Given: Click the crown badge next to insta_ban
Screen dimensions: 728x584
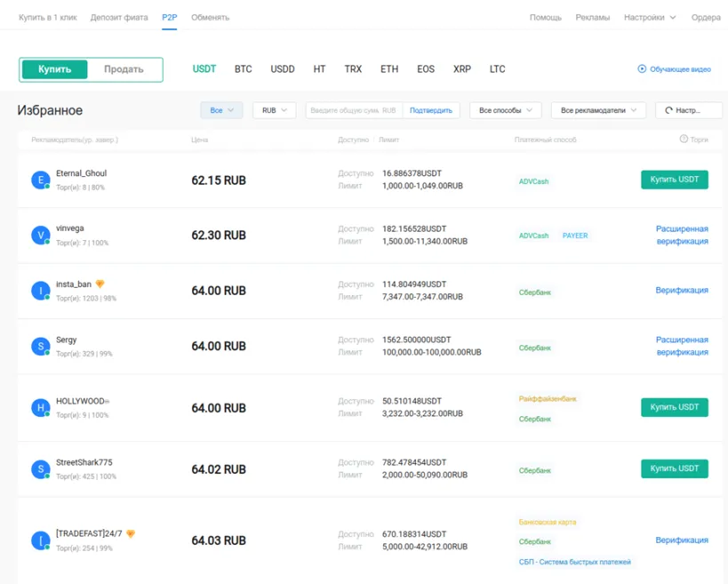Looking at the screenshot, I should (x=100, y=284).
